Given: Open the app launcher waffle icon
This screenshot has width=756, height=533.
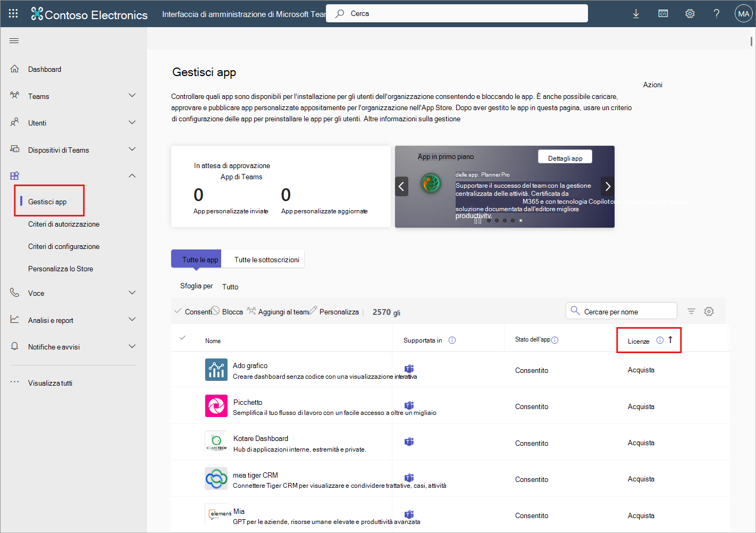Looking at the screenshot, I should (13, 13).
